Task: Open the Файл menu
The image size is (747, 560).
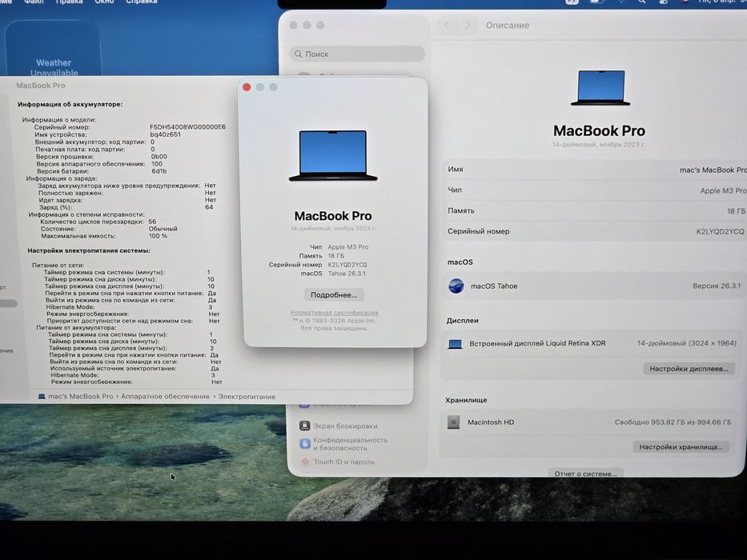Action: (34, 2)
